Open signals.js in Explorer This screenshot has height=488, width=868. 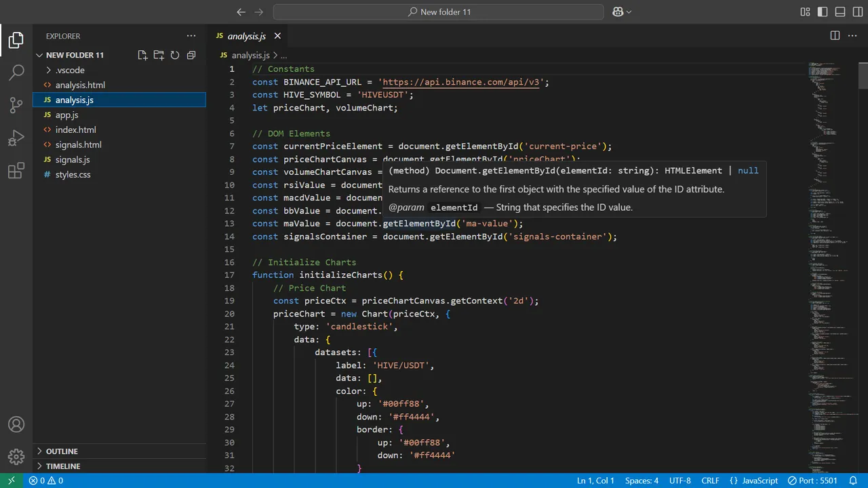pyautogui.click(x=73, y=159)
